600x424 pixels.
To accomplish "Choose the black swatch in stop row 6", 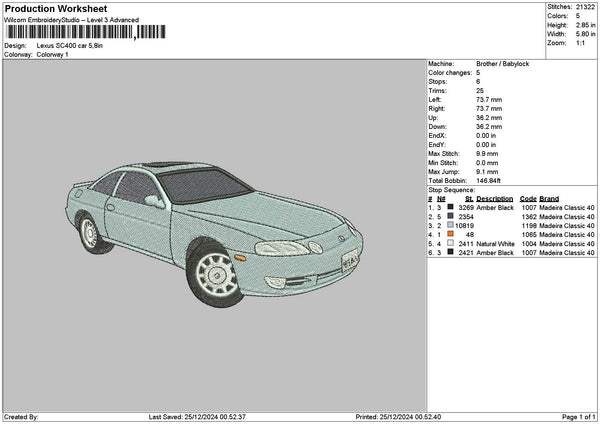I will (x=450, y=252).
